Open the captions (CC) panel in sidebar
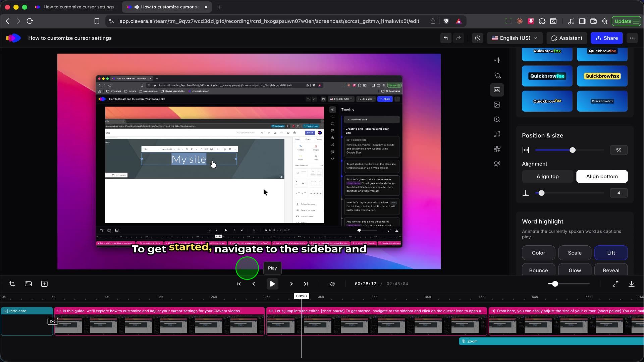The height and width of the screenshot is (362, 644). point(497,90)
